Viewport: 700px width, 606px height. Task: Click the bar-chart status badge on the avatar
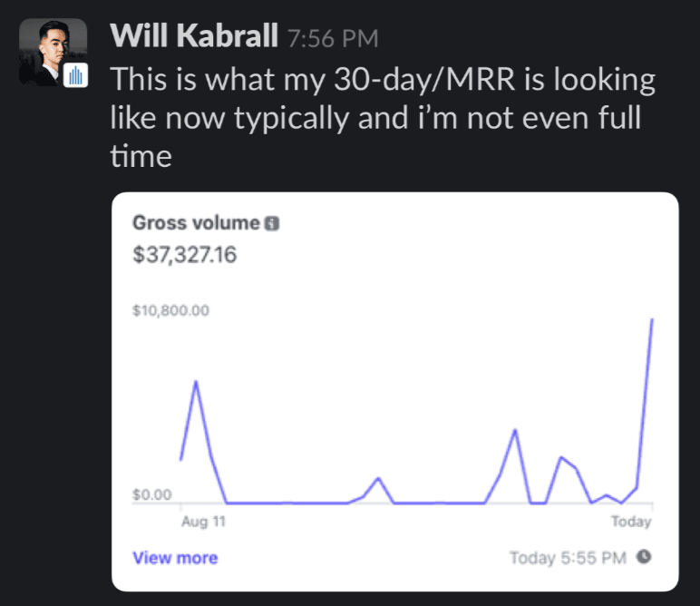coord(76,76)
